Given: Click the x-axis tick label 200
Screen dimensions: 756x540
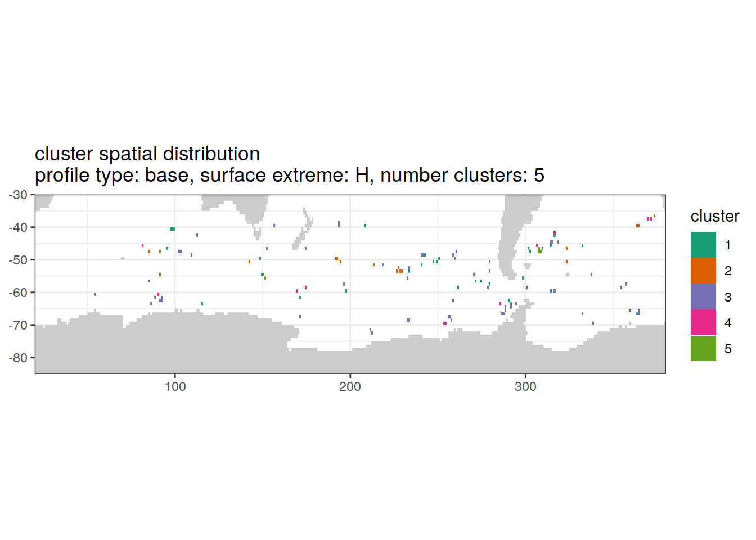Looking at the screenshot, I should [x=350, y=387].
